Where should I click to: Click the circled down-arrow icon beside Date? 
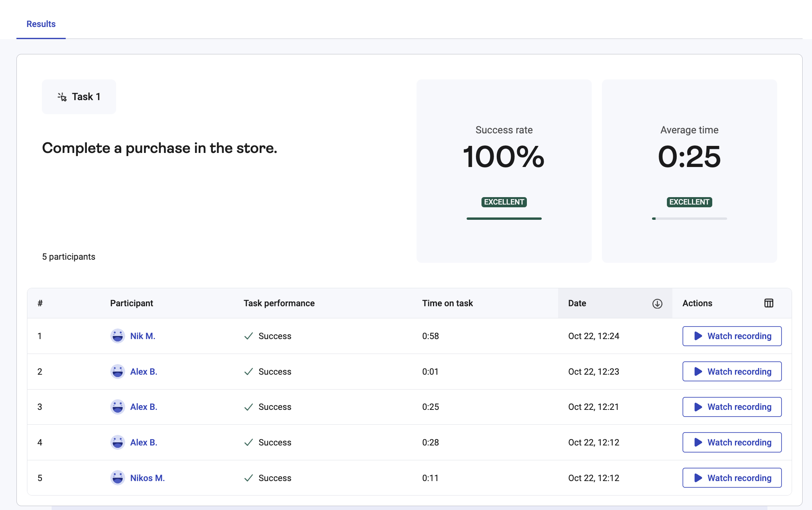tap(657, 303)
